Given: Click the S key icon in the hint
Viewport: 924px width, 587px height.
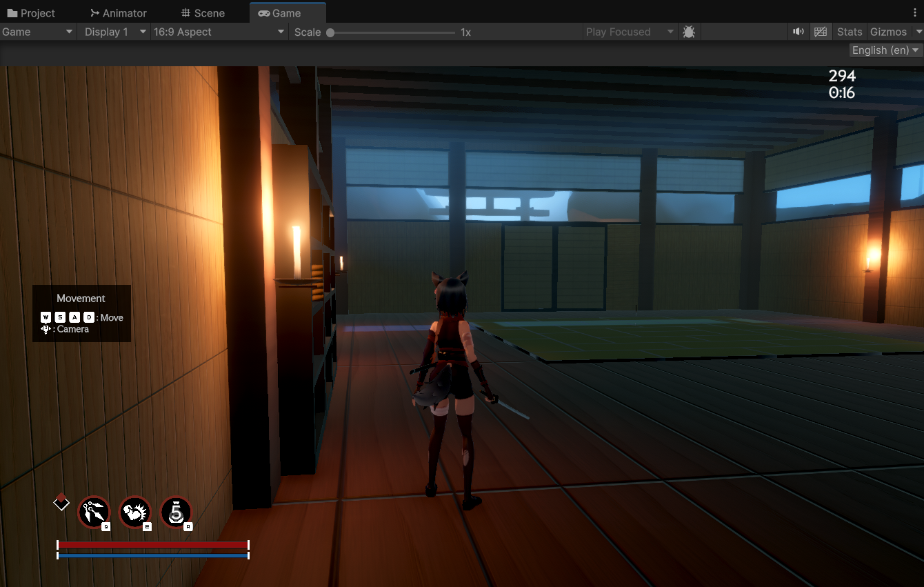Looking at the screenshot, I should 60,317.
